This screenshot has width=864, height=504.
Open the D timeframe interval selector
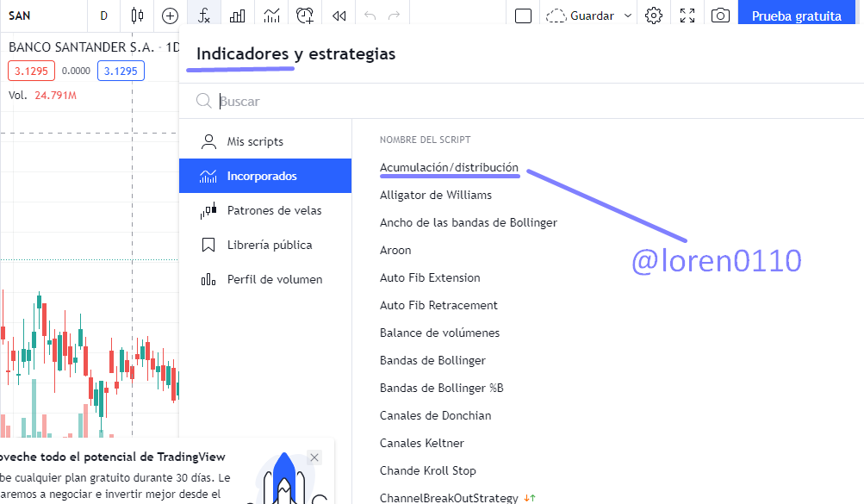[103, 16]
